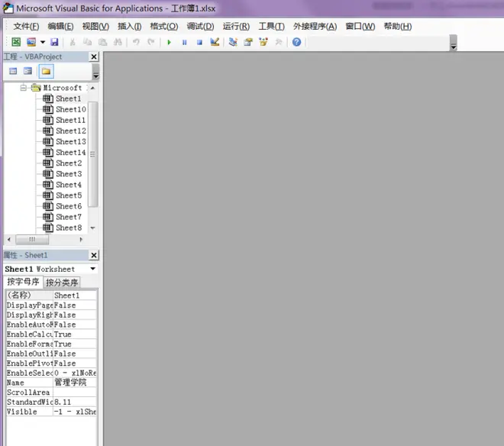
Task: Open the Properties Window toolbar icon
Action: point(248,42)
